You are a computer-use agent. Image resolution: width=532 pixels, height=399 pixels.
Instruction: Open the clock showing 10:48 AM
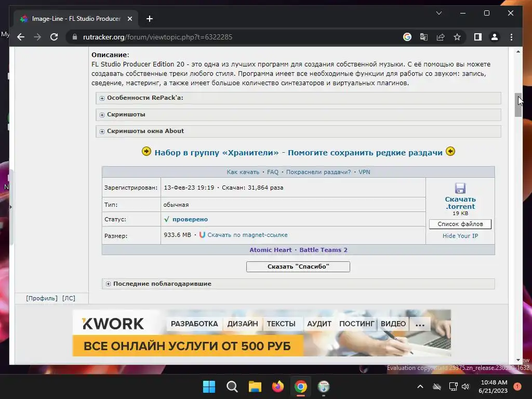pos(493,387)
